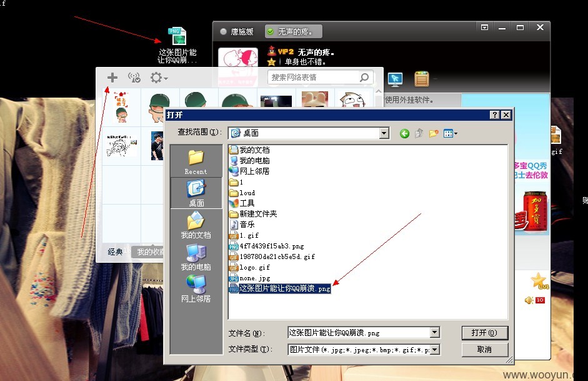This screenshot has width=588, height=381.
Task: Select folder named 1 in file list
Action: click(236, 182)
